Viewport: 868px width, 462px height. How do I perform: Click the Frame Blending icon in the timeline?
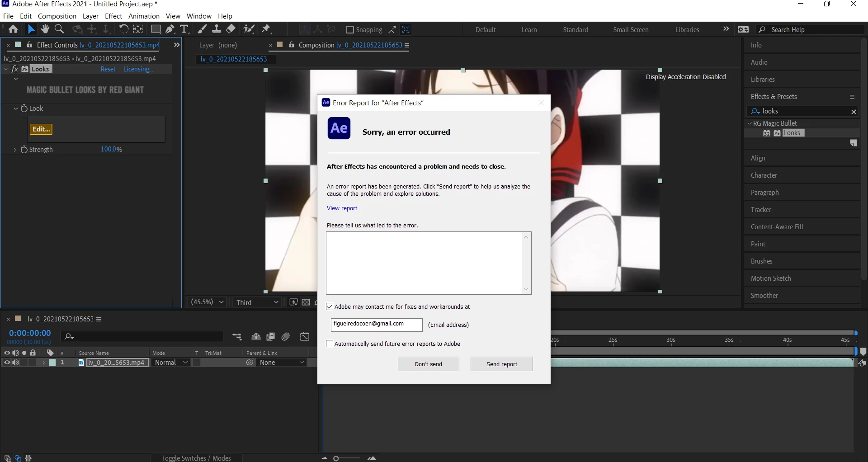(271, 337)
